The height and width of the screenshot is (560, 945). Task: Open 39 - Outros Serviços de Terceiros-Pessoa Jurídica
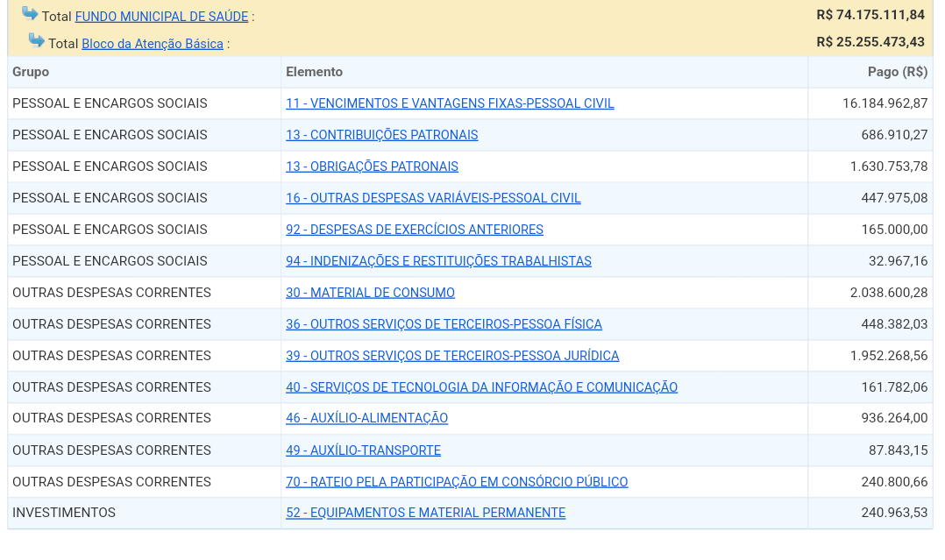coord(452,356)
